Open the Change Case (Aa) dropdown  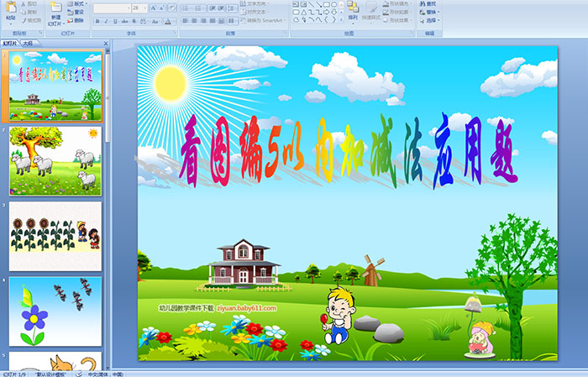[155, 21]
